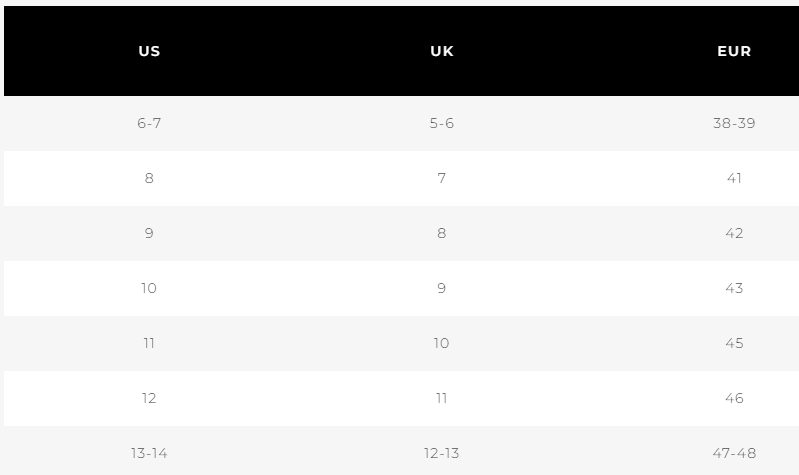The height and width of the screenshot is (475, 799).
Task: Select the UK size 5-6 cell
Action: (x=442, y=123)
